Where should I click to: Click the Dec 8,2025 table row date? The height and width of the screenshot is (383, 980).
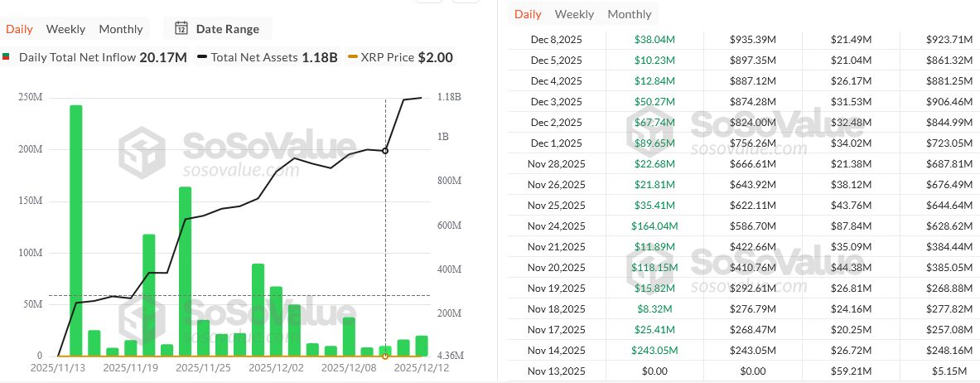coord(556,40)
